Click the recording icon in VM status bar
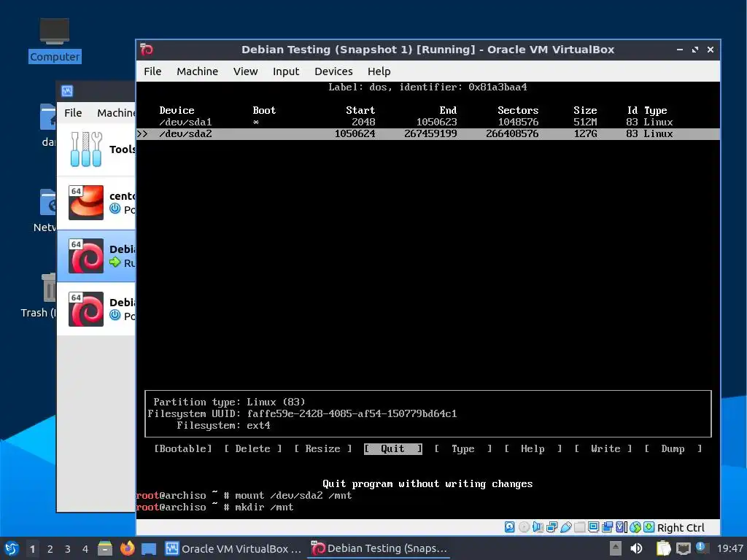 point(608,527)
